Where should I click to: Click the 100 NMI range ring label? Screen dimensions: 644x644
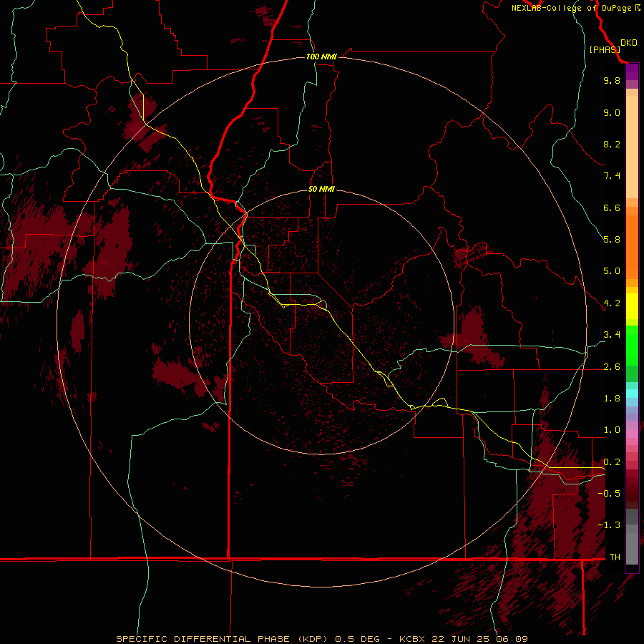point(321,57)
